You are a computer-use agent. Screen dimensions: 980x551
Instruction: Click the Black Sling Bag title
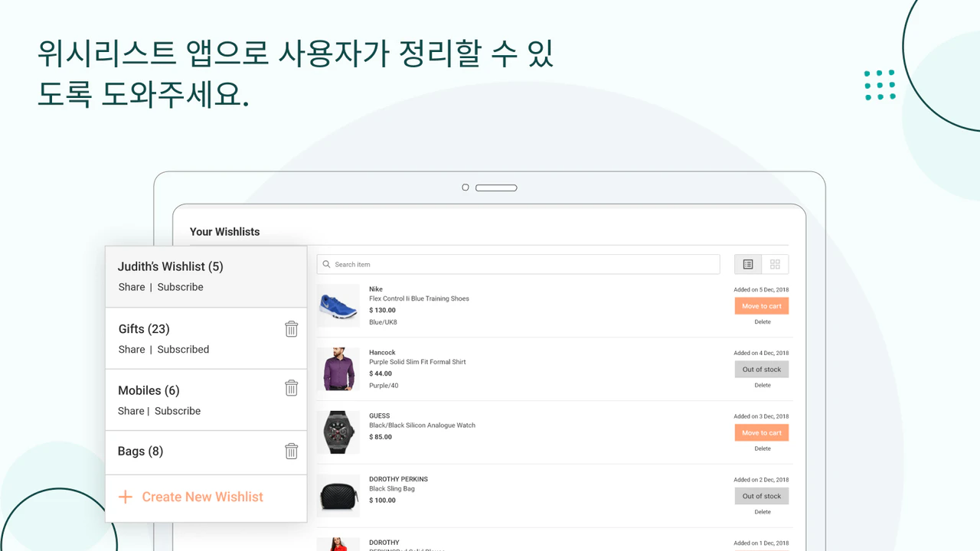pos(392,489)
